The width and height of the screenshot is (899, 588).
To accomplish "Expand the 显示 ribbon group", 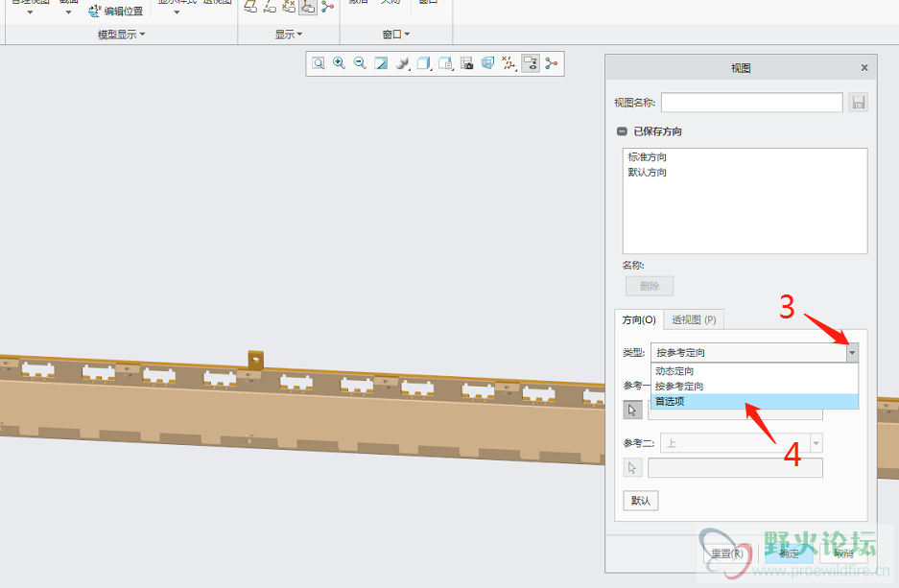I will 289,35.
